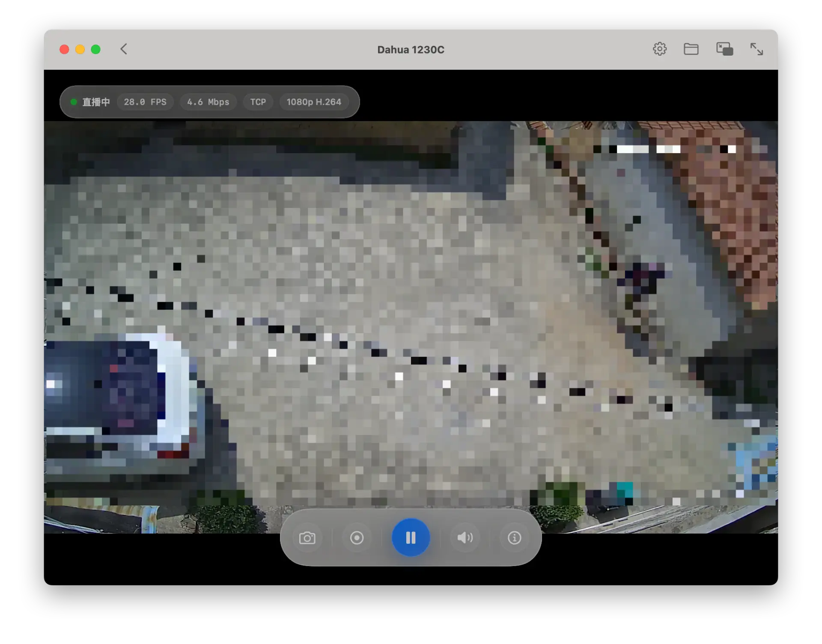822x644 pixels.
Task: Click the 28.0 FPS badge
Action: coord(145,102)
